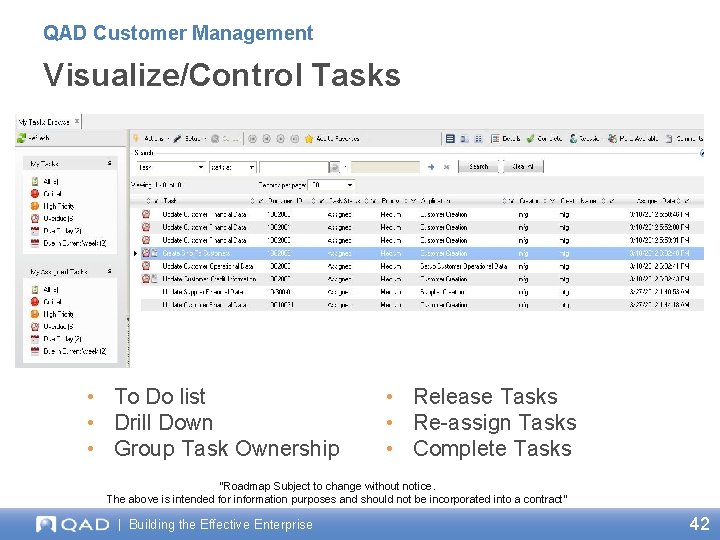Show Due in Current Week under My Tasks
The image size is (720, 540).
click(68, 243)
